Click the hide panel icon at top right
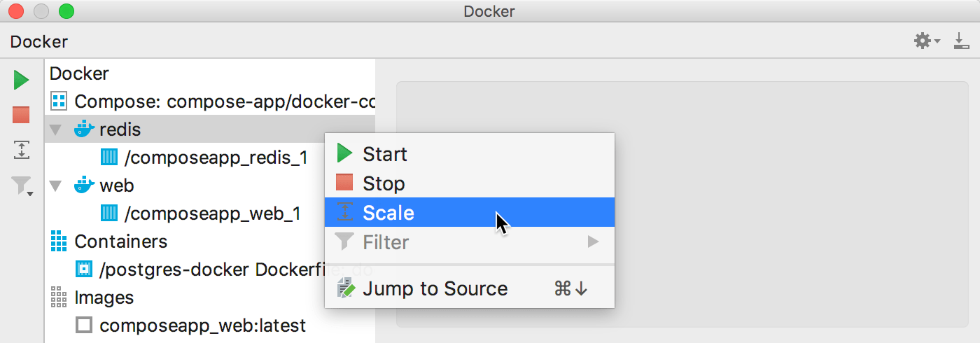This screenshot has height=343, width=980. click(962, 41)
